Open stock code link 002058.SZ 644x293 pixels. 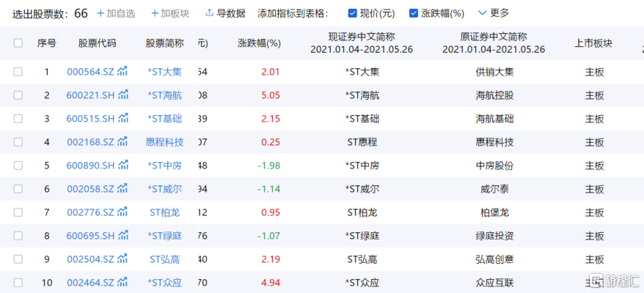(91, 189)
